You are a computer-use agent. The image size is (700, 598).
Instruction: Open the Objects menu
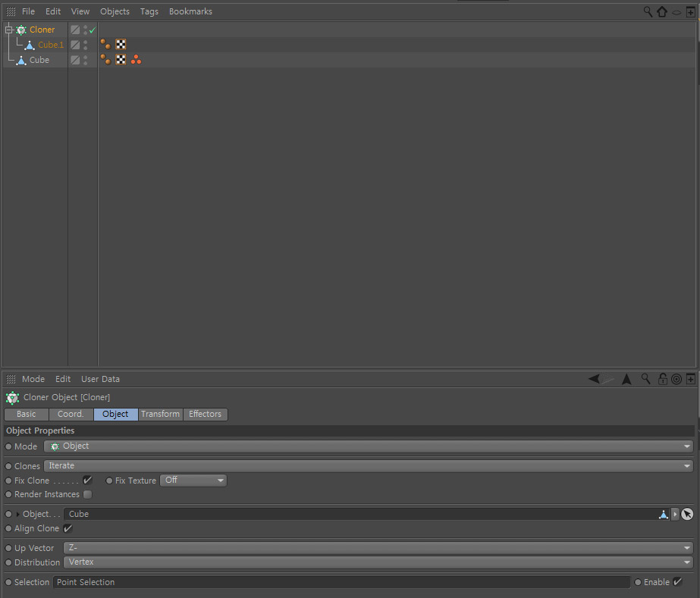tap(115, 11)
